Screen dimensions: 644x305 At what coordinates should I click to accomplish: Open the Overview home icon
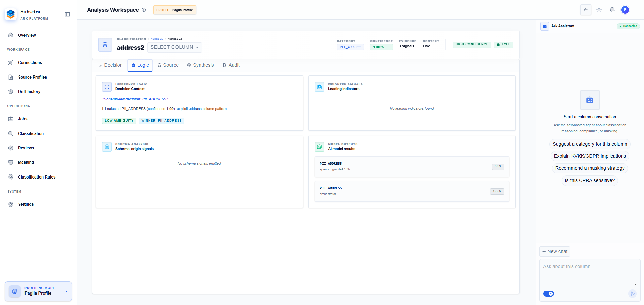[11, 35]
